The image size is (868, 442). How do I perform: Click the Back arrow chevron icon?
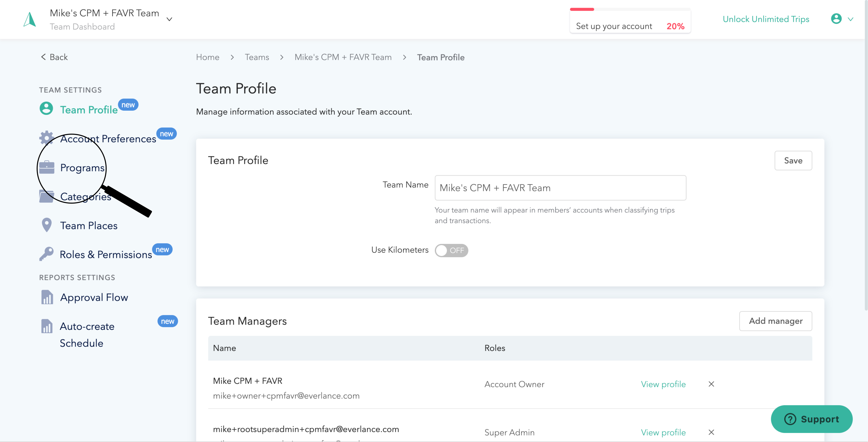click(43, 57)
